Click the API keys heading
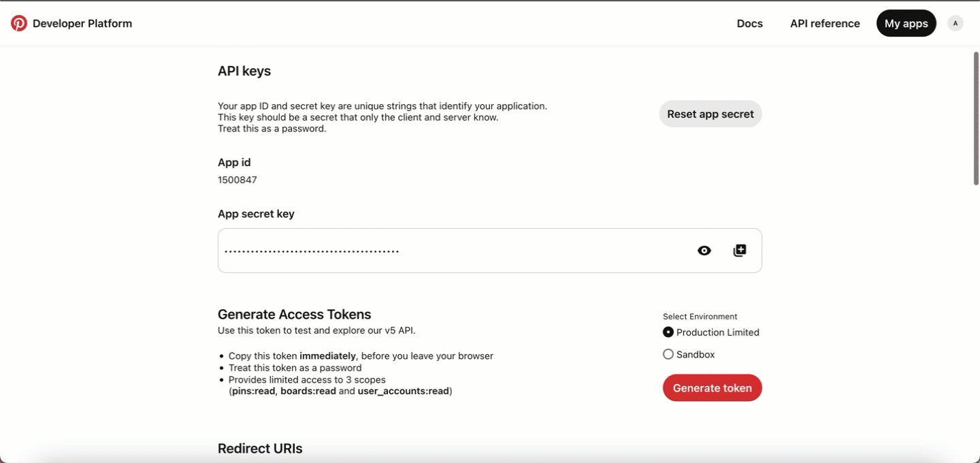Screen dimensions: 980x463 pos(244,71)
